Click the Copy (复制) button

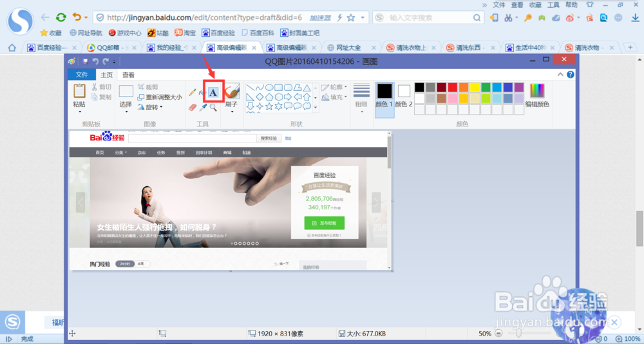101,97
